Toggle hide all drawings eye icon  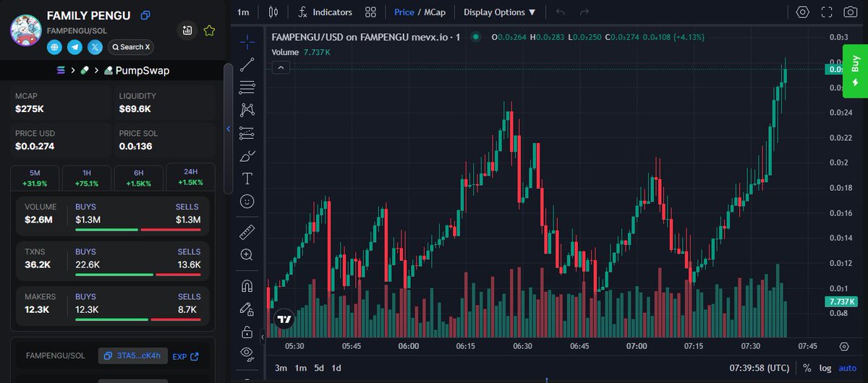(247, 354)
